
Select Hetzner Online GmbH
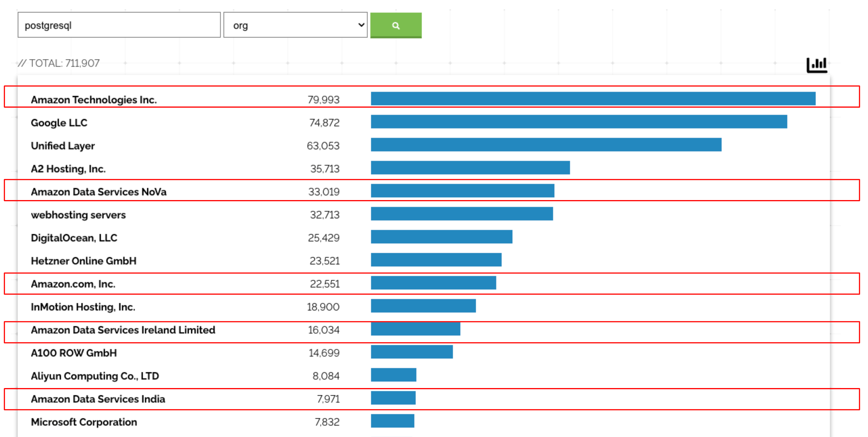(x=83, y=261)
